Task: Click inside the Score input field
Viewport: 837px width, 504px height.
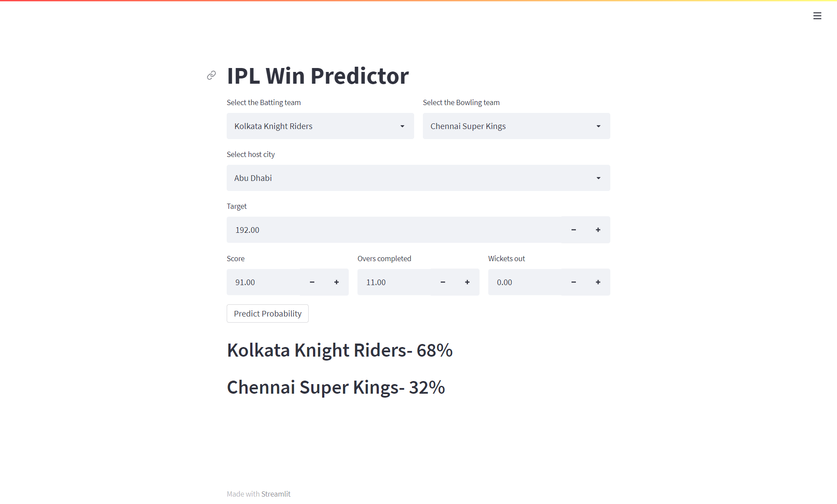Action: click(262, 282)
